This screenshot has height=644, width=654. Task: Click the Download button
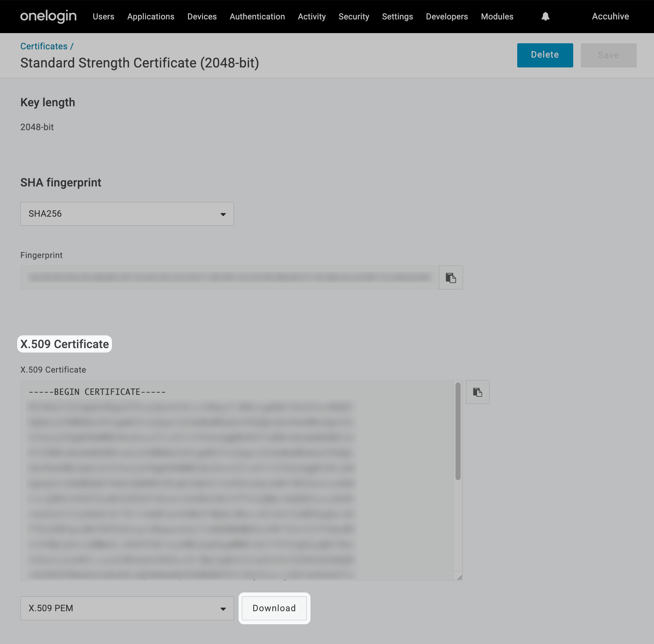[x=274, y=608]
